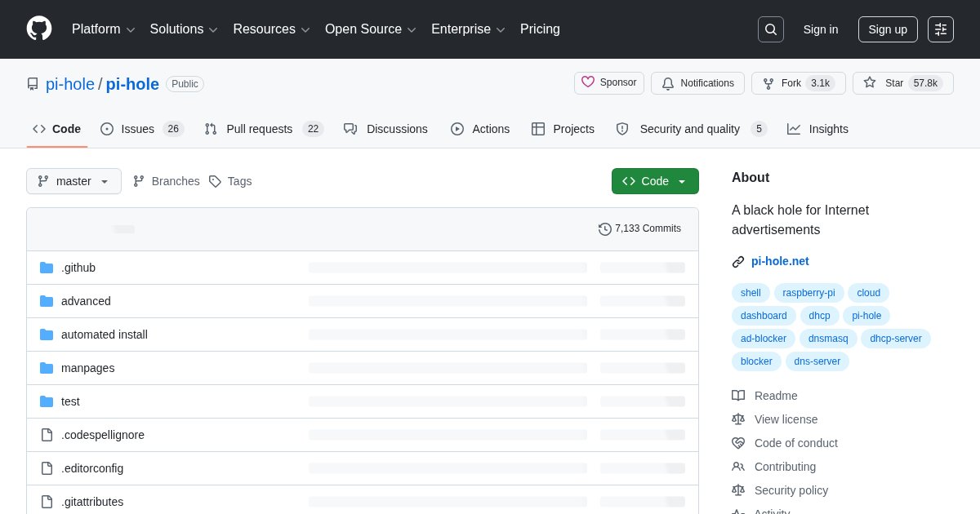This screenshot has width=980, height=514.
Task: Select the dnsmasq topic tag
Action: point(828,339)
